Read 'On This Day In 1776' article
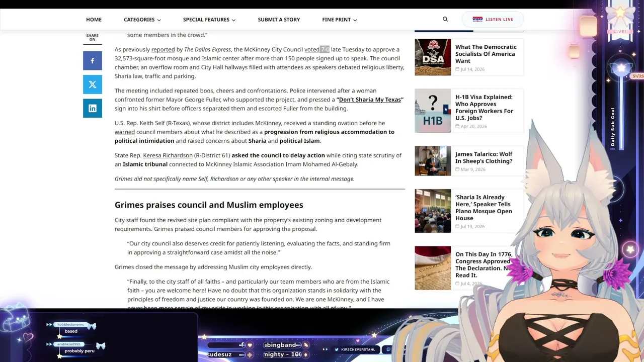Viewport: 644px width, 362px height. pos(484,265)
